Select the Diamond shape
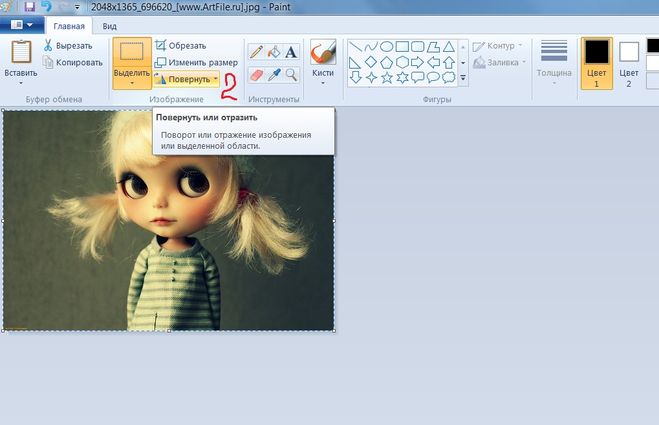This screenshot has width=659, height=425. [371, 62]
